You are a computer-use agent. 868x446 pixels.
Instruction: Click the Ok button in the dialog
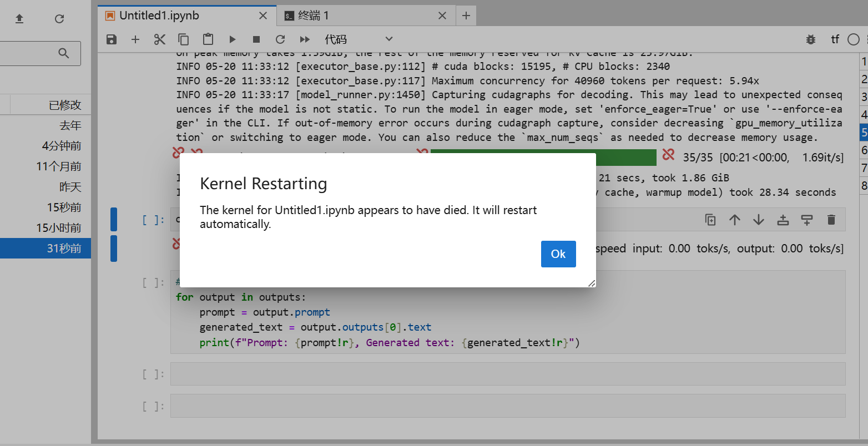[x=558, y=254]
